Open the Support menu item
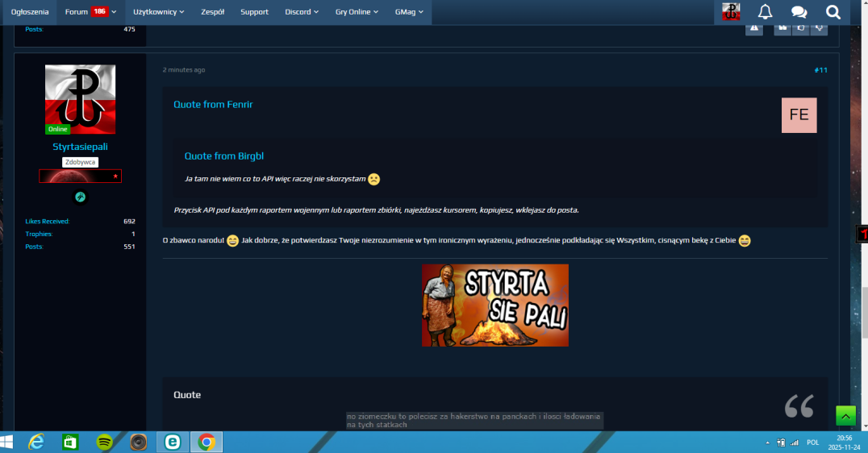This screenshot has height=453, width=868. coord(255,11)
